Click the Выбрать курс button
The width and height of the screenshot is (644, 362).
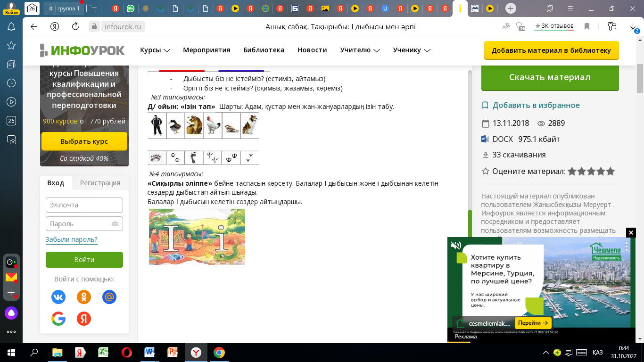point(84,141)
